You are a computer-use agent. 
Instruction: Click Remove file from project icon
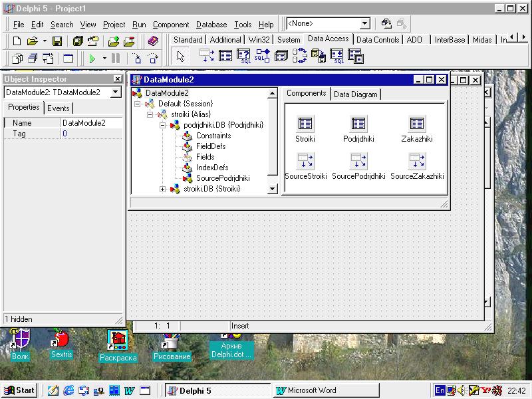(129, 41)
